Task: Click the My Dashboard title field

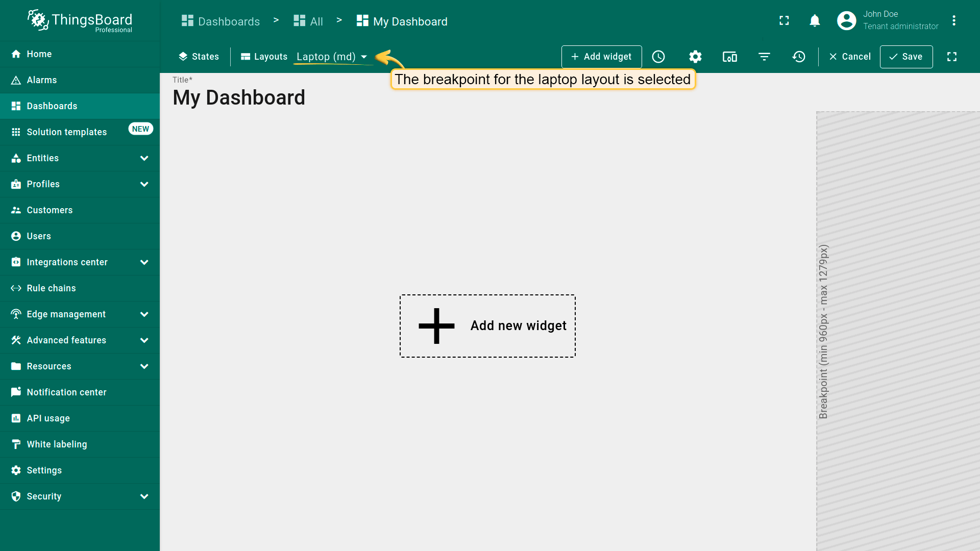Action: [239, 97]
